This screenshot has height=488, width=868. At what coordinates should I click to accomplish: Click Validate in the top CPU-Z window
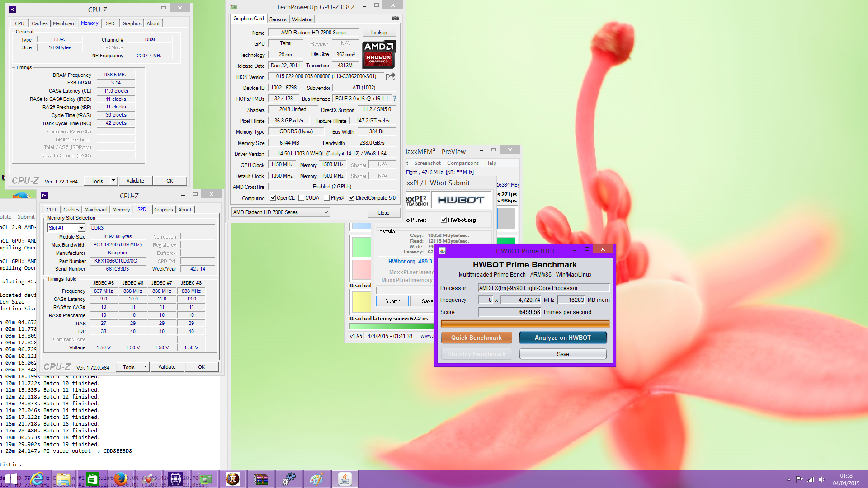click(x=135, y=181)
